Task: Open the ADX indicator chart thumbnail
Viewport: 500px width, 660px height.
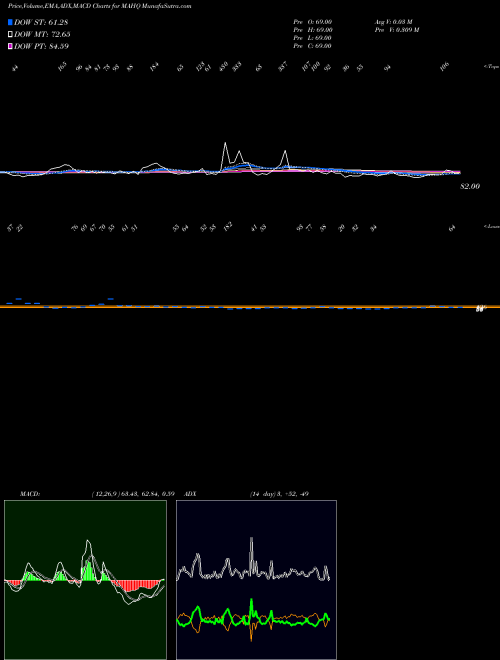Action: point(257,580)
